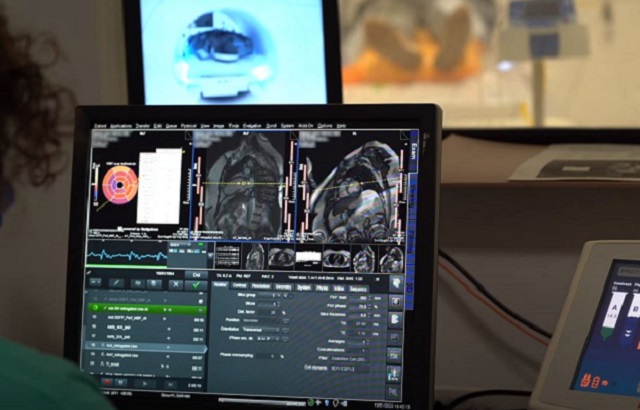Click the second icon below the head icon
Screen dimensions: 640x410
pos(395,302)
